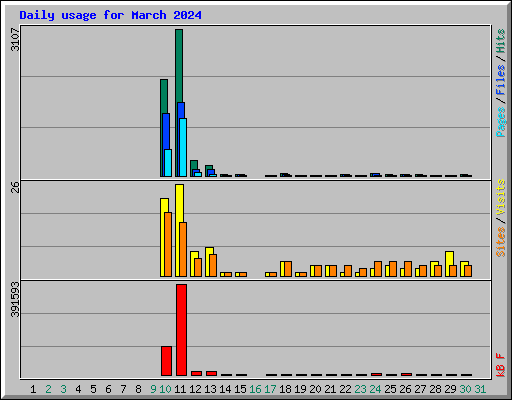Screen dimensions: 512x400
Task: Click the red KB bar for day 11
Action: coord(181,330)
